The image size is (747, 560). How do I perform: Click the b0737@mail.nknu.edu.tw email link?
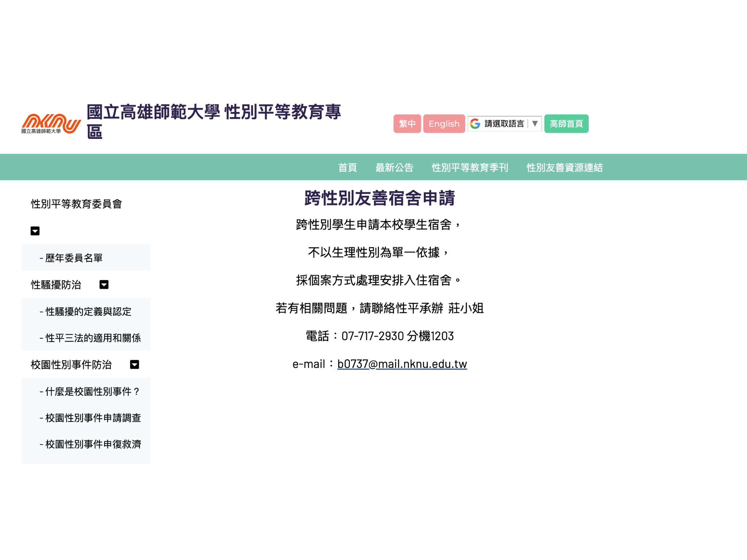tap(402, 364)
